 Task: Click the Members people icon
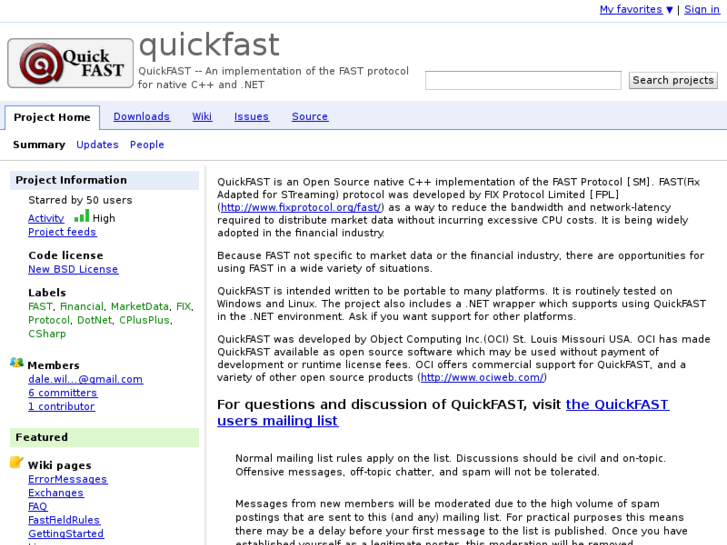click(17, 363)
